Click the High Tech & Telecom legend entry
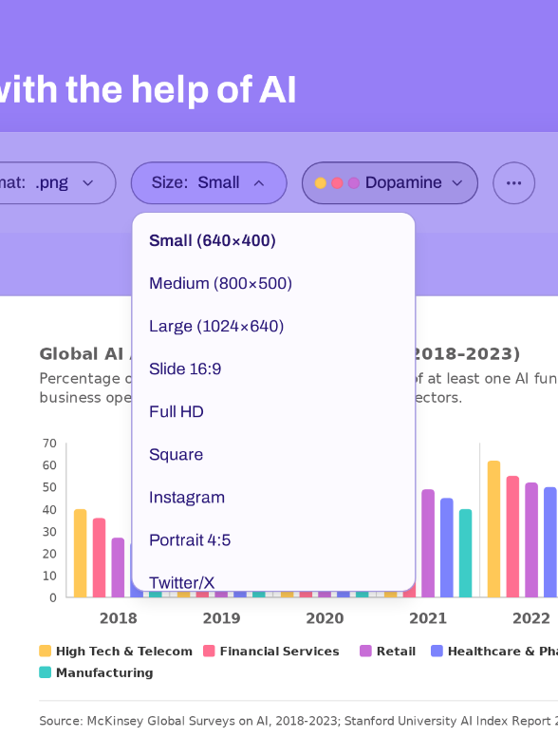558x756 pixels. 116,652
